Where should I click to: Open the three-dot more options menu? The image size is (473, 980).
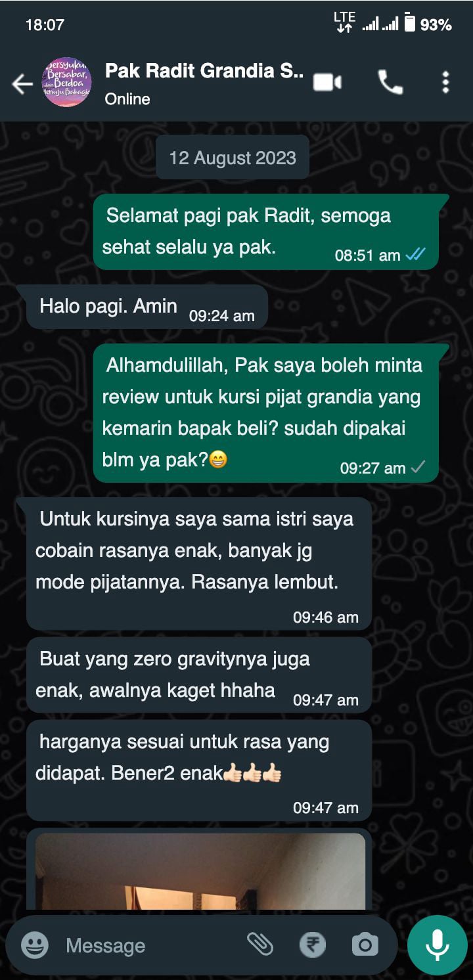pyautogui.click(x=445, y=83)
